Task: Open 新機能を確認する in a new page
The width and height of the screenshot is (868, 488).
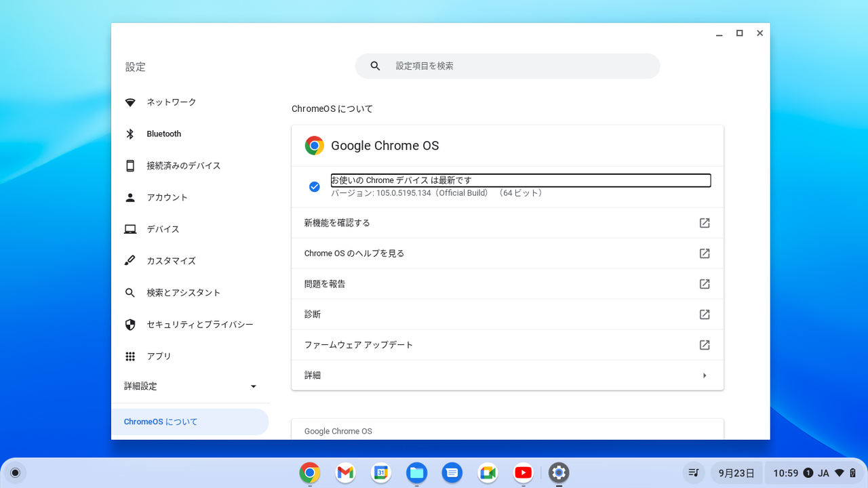Action: pos(507,222)
